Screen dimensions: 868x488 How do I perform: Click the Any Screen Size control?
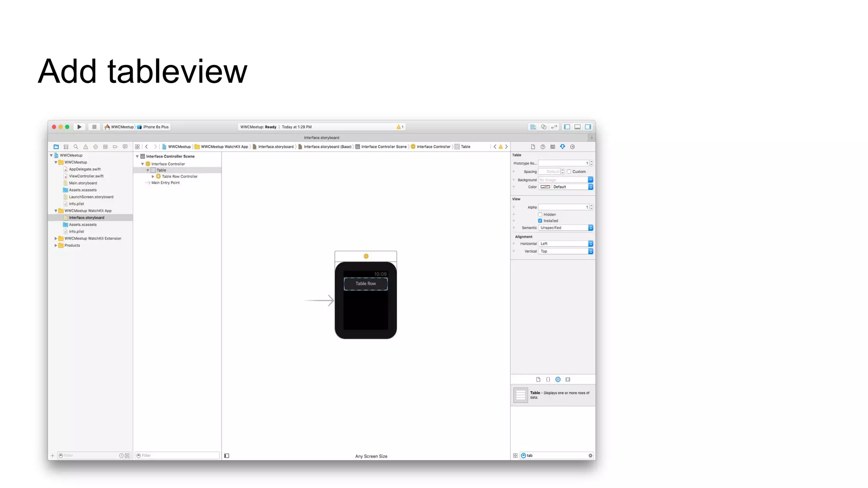pos(371,456)
